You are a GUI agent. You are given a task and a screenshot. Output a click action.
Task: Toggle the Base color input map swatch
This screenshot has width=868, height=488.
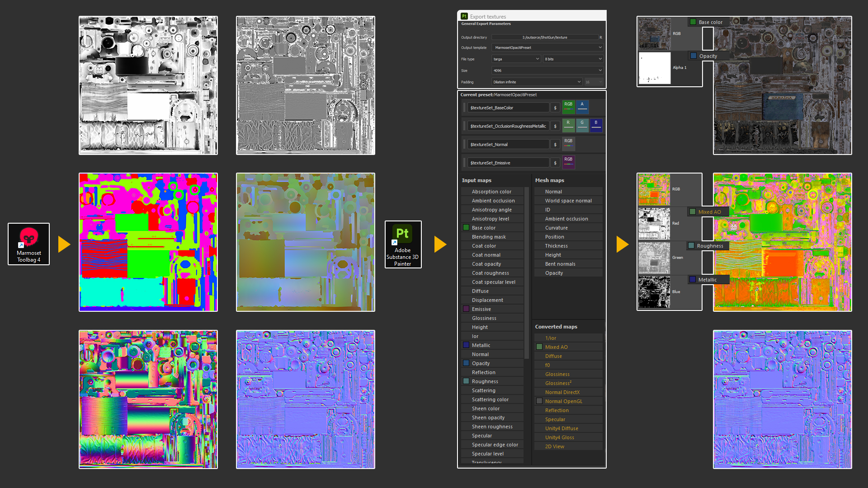click(466, 228)
